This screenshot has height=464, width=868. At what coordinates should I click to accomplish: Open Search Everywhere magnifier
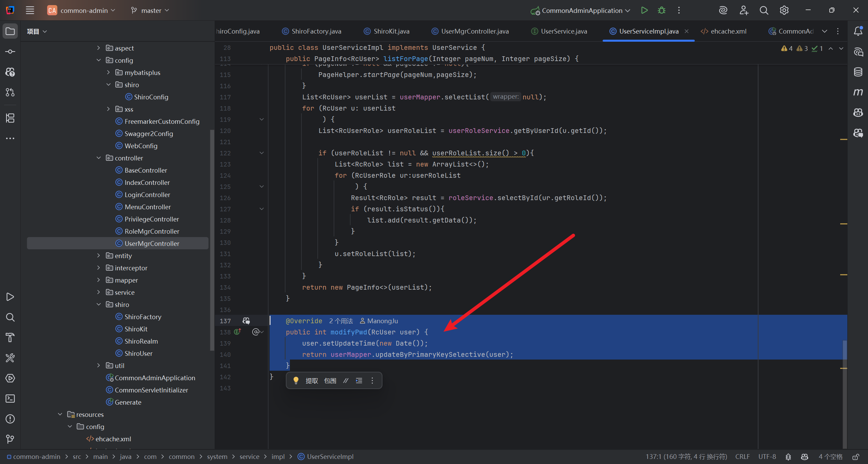[764, 10]
